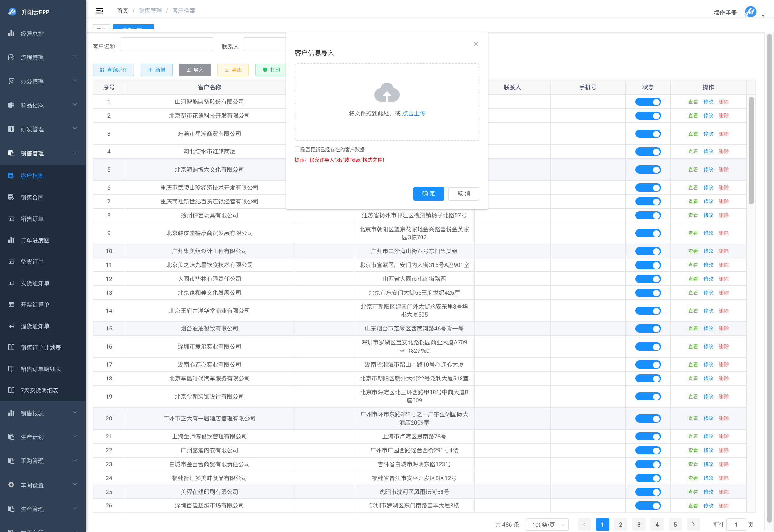Go to next page arrow in pagination
Screen dimensions: 774x532
(x=693, y=524)
